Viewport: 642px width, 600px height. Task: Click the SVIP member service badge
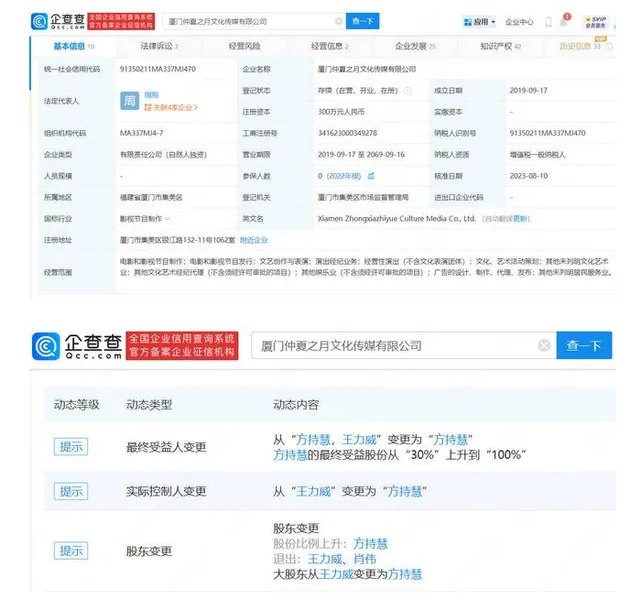click(596, 22)
